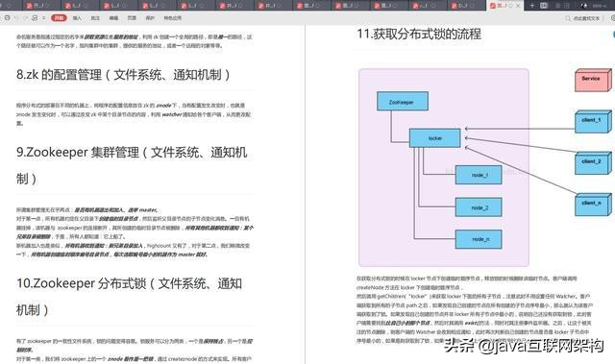Click the client_1 box
The image size is (615, 364).
pyautogui.click(x=593, y=122)
